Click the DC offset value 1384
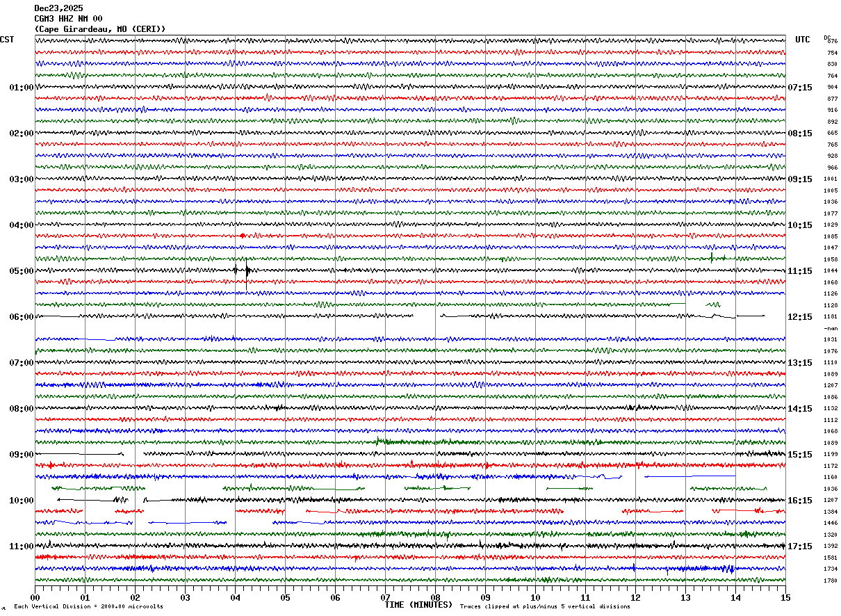 click(831, 512)
